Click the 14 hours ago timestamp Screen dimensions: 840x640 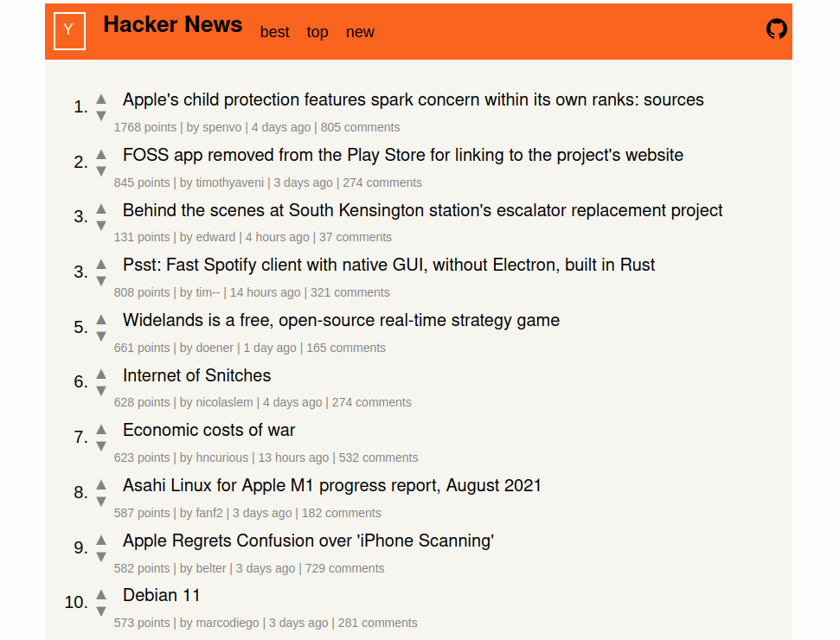(x=266, y=292)
